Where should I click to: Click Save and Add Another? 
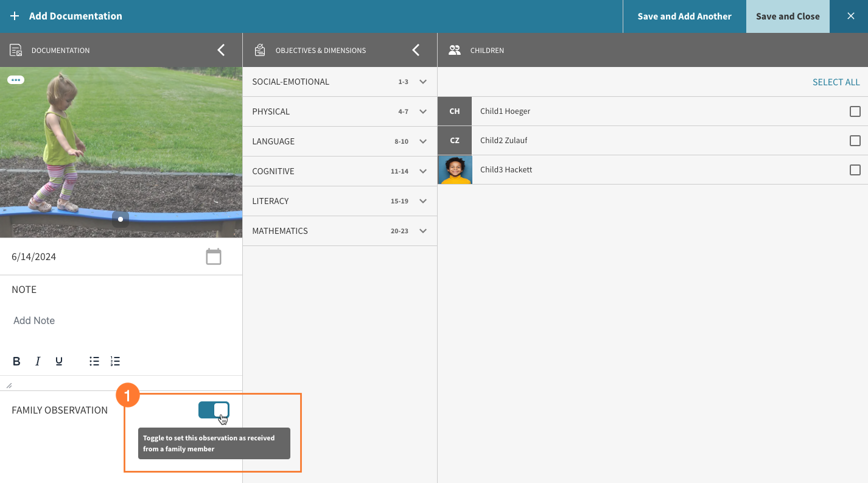click(x=684, y=16)
